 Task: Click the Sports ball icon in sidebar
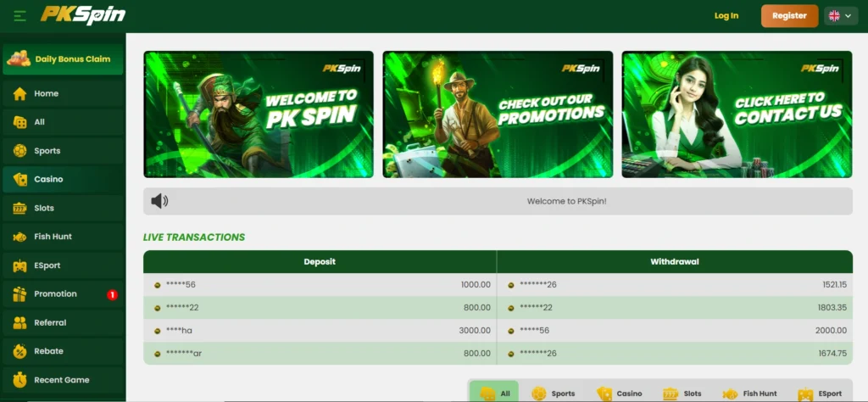(20, 151)
